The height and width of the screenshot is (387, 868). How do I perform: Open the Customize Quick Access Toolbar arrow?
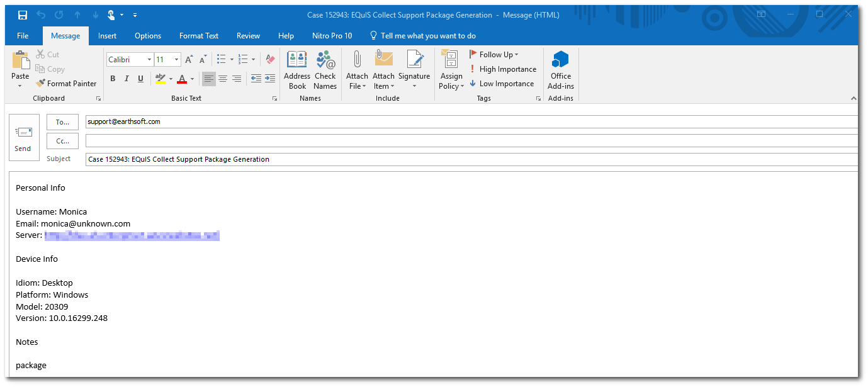coord(135,15)
